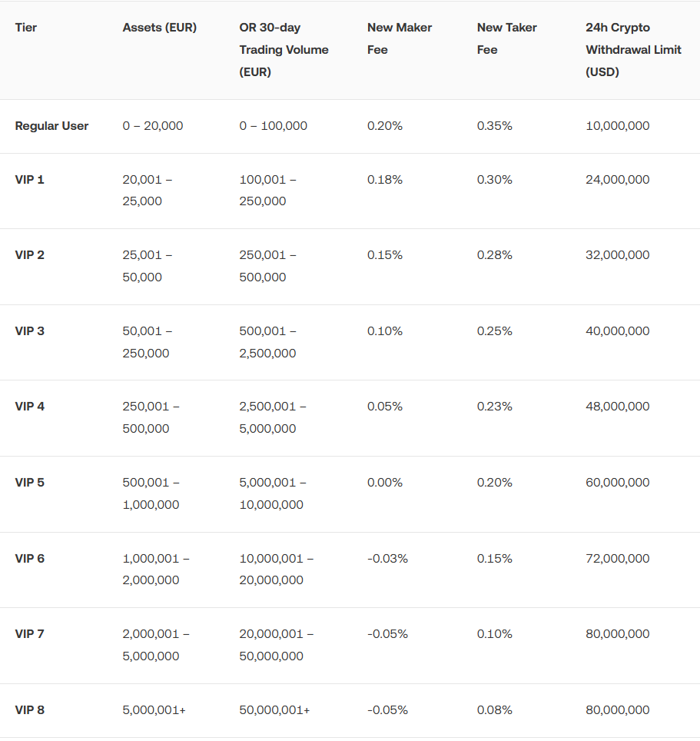Select the 72,000,000 withdrawal limit cell
Image resolution: width=700 pixels, height=741 pixels.
[x=617, y=559]
